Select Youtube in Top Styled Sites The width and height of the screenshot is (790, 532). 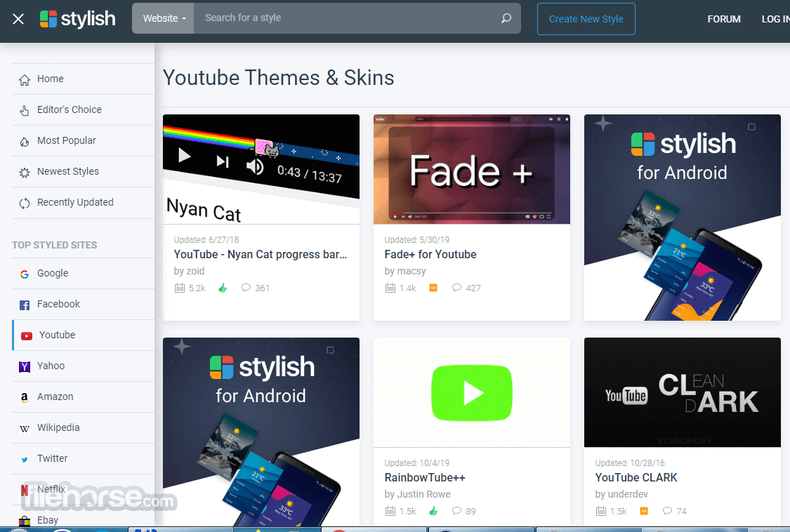83,335
